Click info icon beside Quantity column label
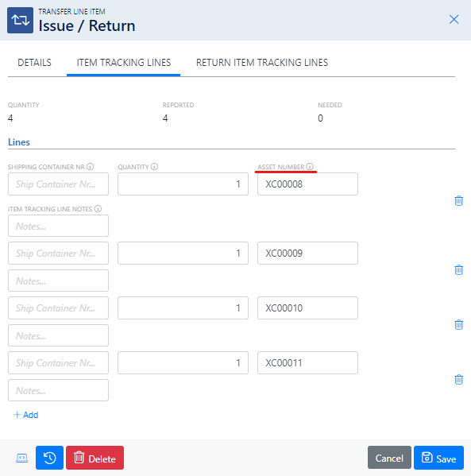This screenshot has width=471, height=476. click(x=154, y=167)
